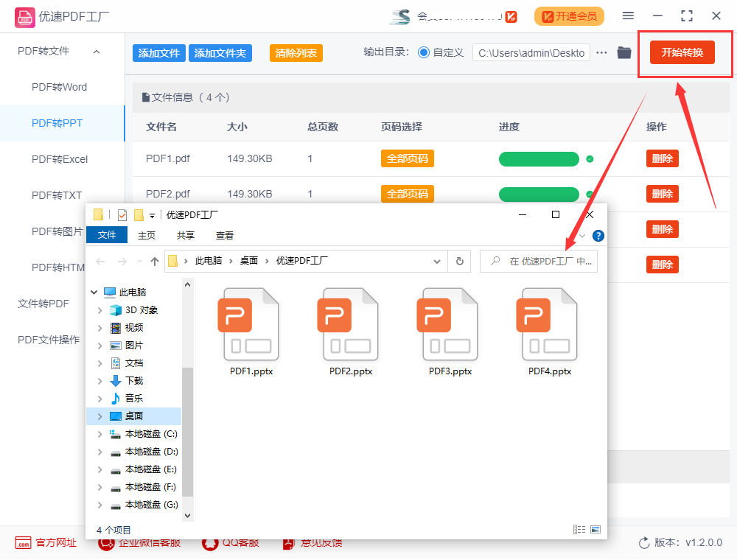Expand the 本地磁盘 (C:) tree node
The image size is (737, 560).
tap(99, 434)
